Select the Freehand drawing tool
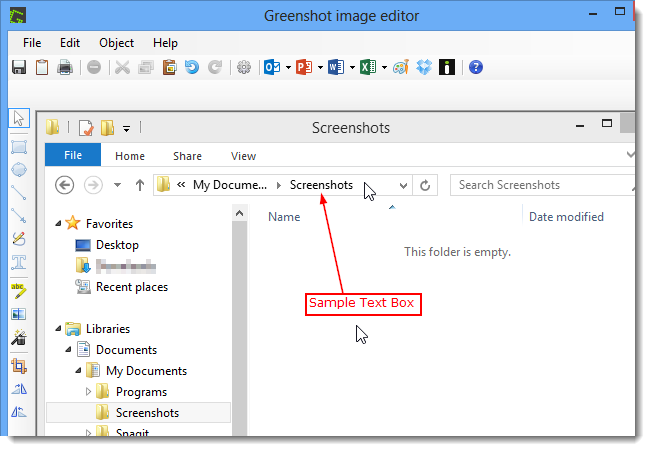The image size is (650, 451). click(x=19, y=238)
